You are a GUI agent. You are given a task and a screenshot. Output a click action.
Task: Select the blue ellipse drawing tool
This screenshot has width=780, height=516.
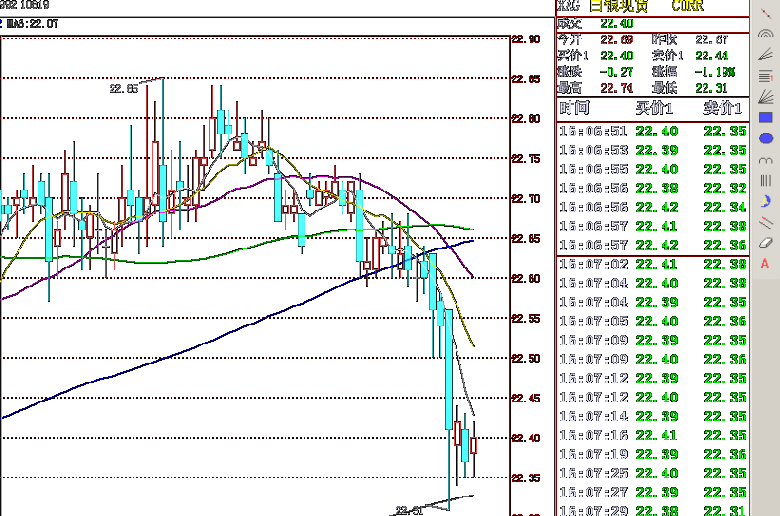pyautogui.click(x=766, y=138)
